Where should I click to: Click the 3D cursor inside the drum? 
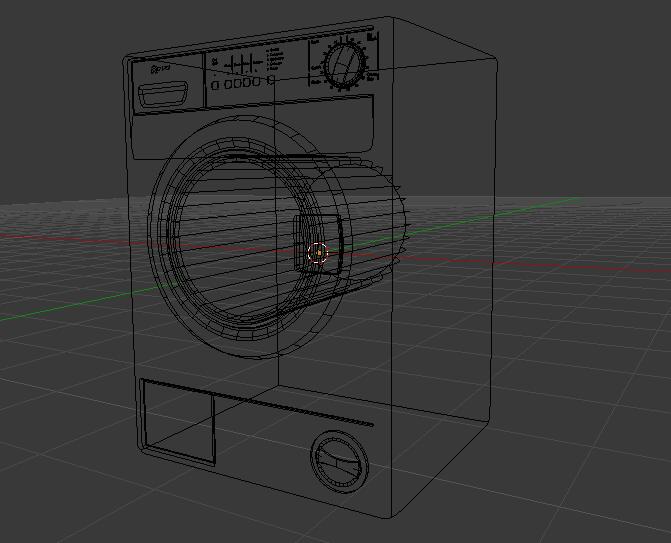[318, 253]
